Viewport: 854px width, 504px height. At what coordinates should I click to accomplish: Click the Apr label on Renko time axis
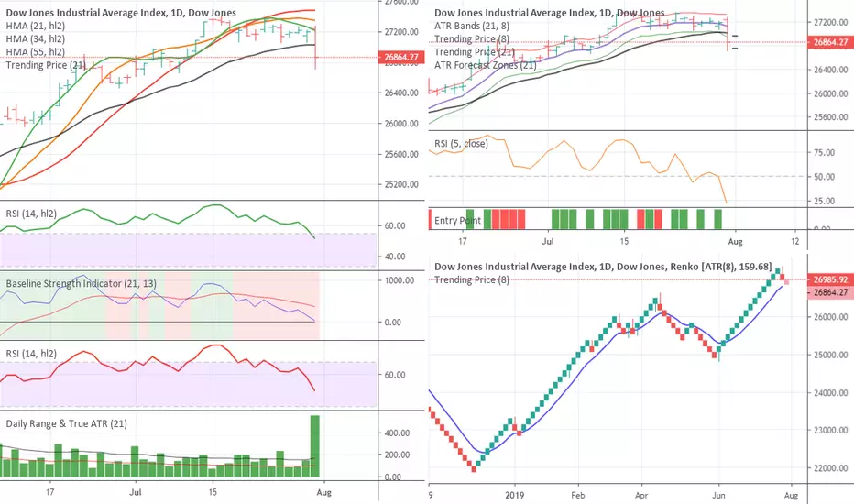pyautogui.click(x=641, y=495)
